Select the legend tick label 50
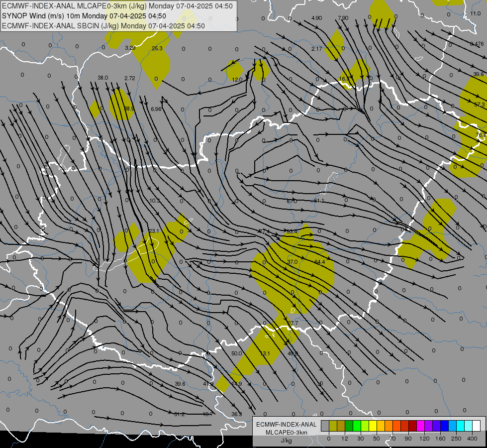Screen dimensions: 487x448 point(376,439)
